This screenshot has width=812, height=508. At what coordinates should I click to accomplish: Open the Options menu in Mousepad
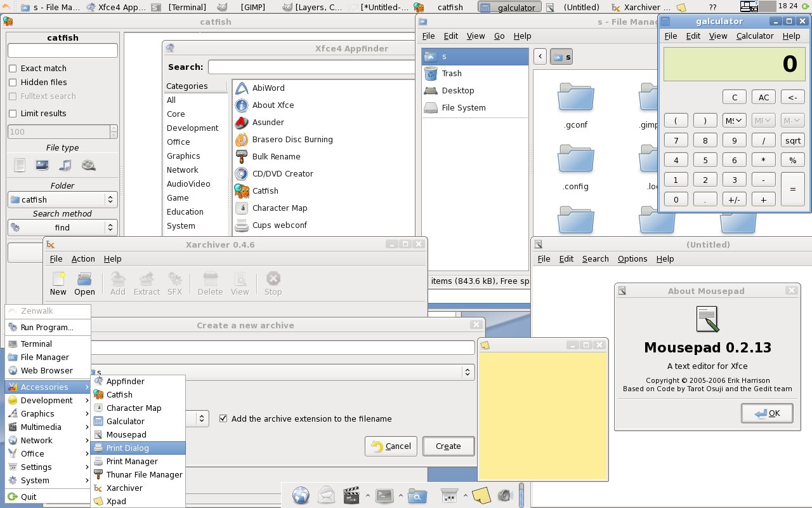pyautogui.click(x=632, y=259)
